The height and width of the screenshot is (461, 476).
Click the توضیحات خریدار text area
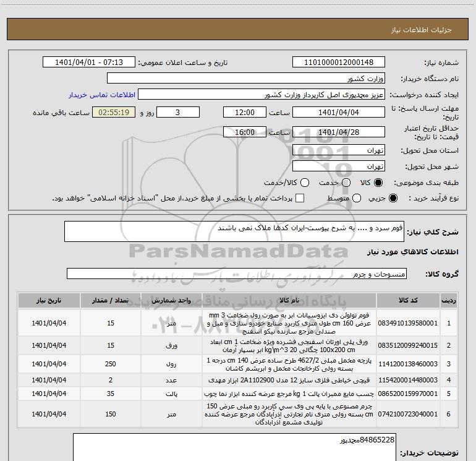(235, 447)
